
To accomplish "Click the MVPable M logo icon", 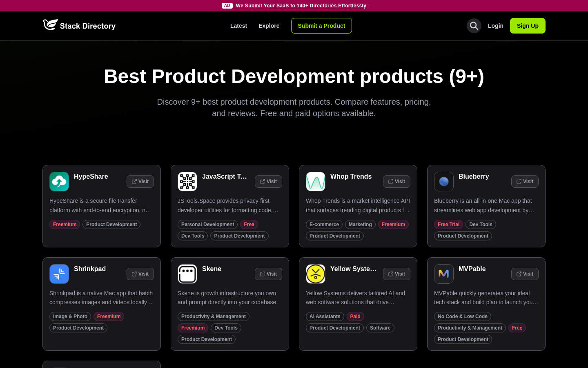I will click(444, 274).
